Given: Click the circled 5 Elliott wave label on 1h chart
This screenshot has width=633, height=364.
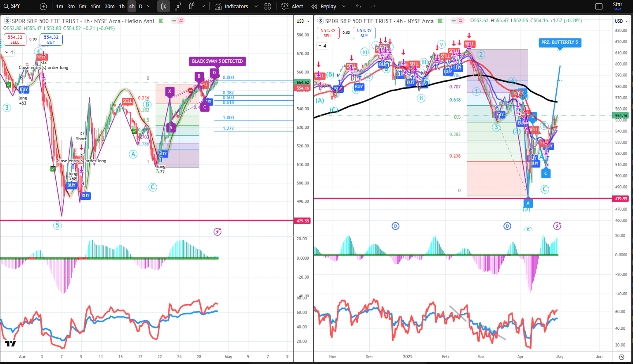Looking at the screenshot, I should pyautogui.click(x=57, y=225).
